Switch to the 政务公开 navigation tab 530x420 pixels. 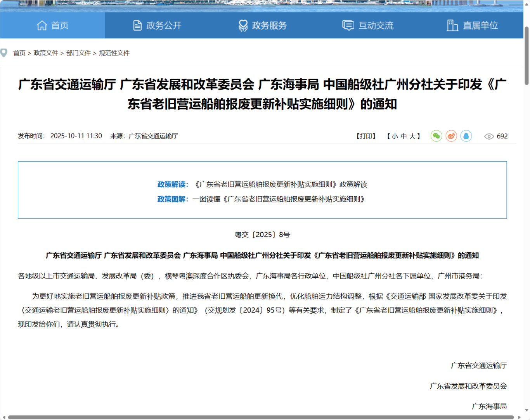pyautogui.click(x=156, y=25)
